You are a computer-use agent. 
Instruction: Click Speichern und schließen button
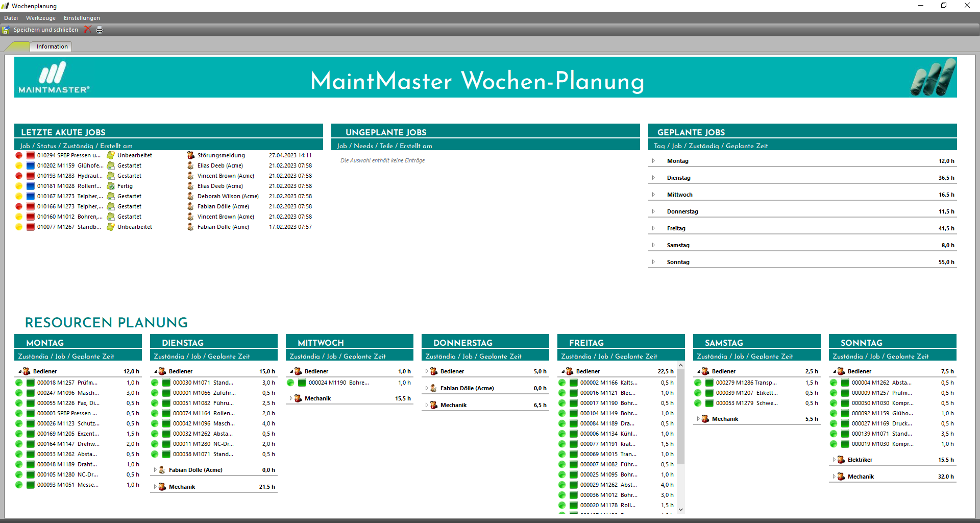tap(45, 30)
